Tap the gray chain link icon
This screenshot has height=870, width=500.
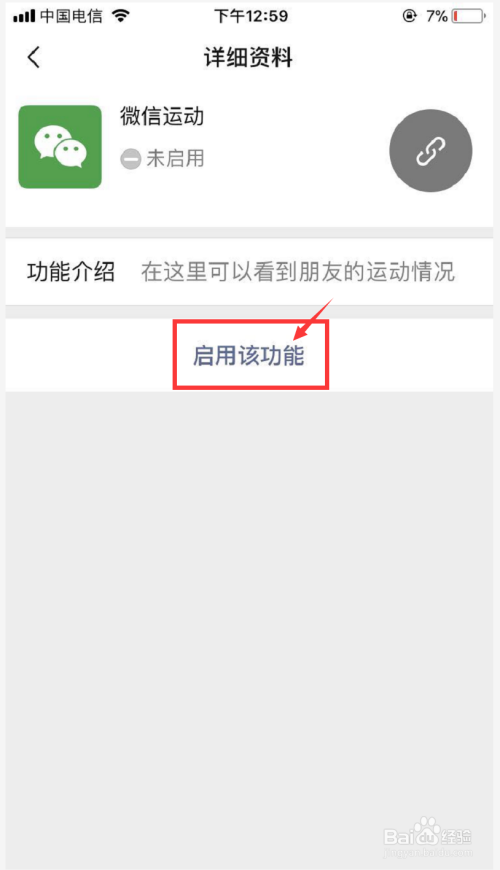point(431,151)
